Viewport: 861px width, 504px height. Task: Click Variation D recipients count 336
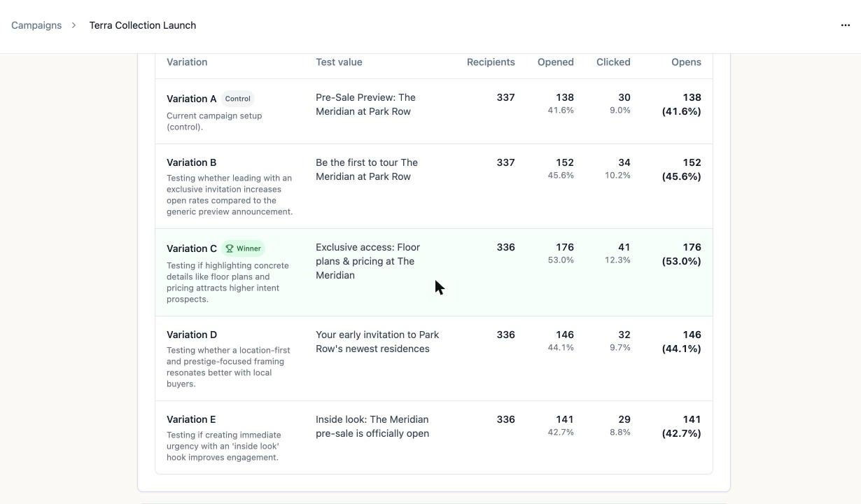tap(506, 335)
